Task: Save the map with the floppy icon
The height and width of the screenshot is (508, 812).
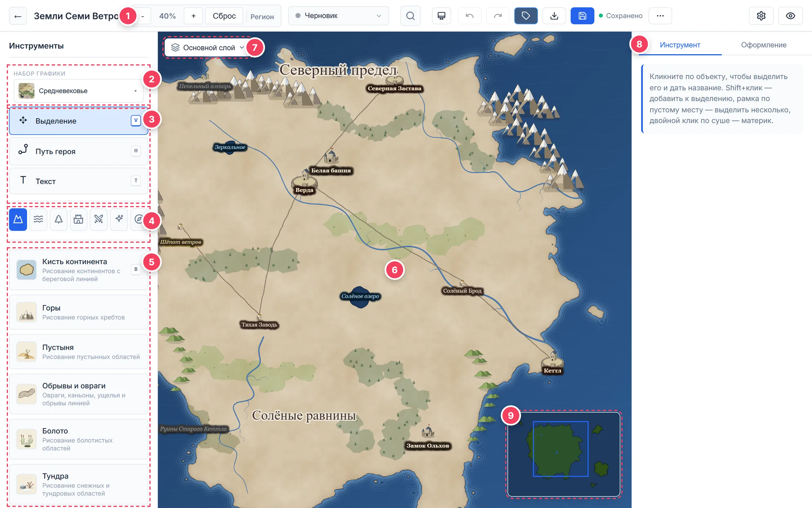Action: coord(582,16)
